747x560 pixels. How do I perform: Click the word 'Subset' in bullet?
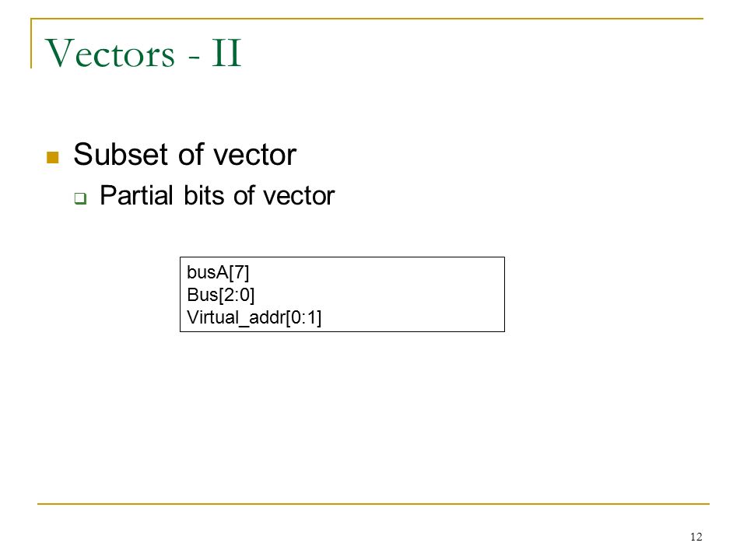[121, 154]
